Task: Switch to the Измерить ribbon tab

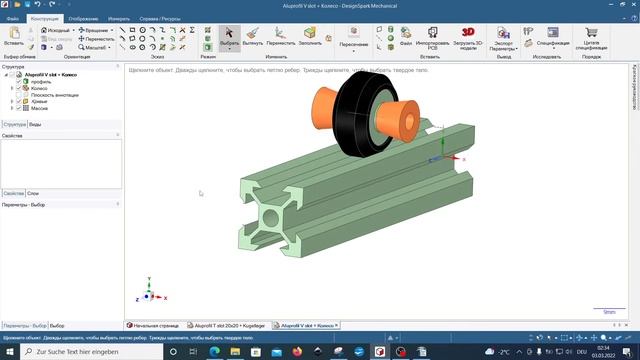Action: coord(119,19)
